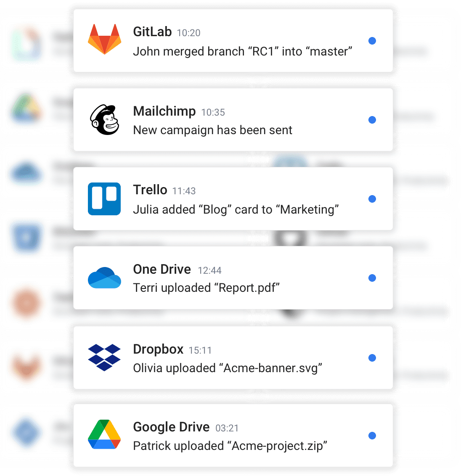Open Terri uploaded "Report.pdf" message

coord(206,288)
